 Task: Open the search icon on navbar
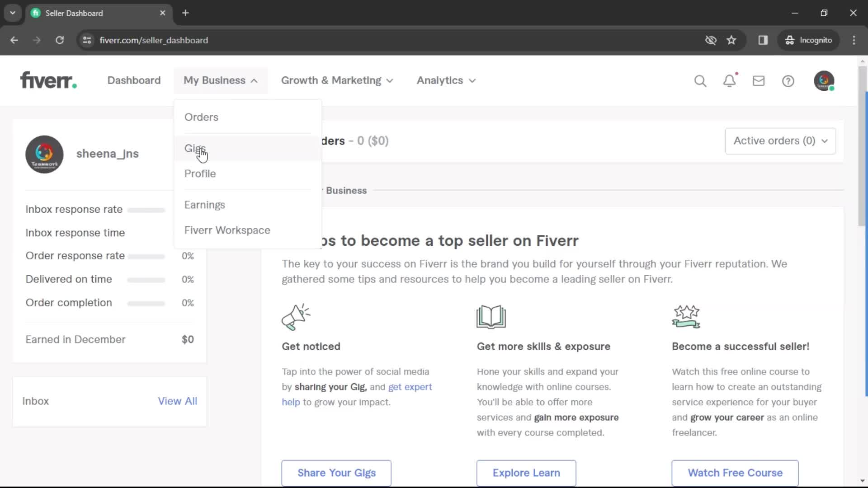(x=700, y=80)
